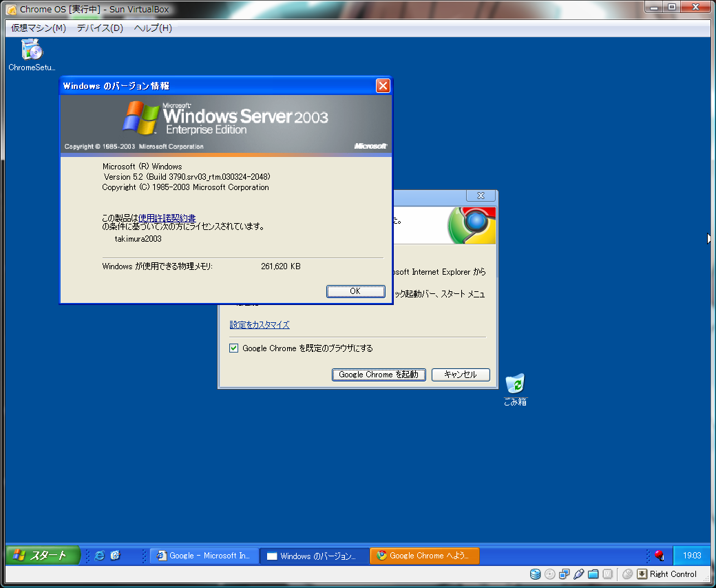
Task: Switch to Windows のバージョン taskbar item
Action: click(314, 556)
